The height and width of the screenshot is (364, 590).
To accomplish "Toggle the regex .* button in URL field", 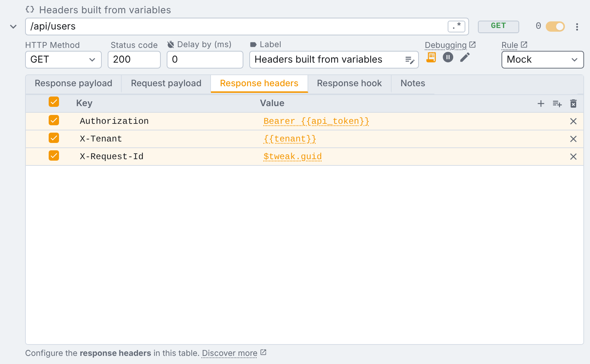I will (x=457, y=27).
